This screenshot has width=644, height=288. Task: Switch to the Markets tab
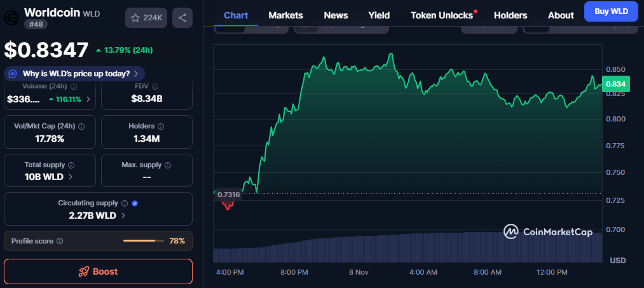pos(285,15)
